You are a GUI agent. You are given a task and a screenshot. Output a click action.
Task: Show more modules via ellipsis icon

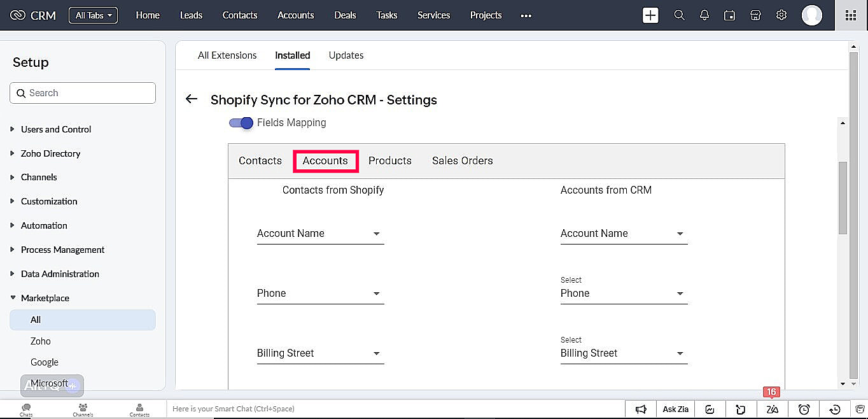[x=526, y=16]
